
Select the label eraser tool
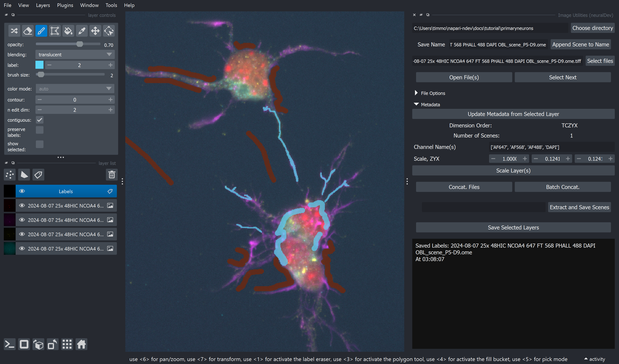tap(28, 31)
